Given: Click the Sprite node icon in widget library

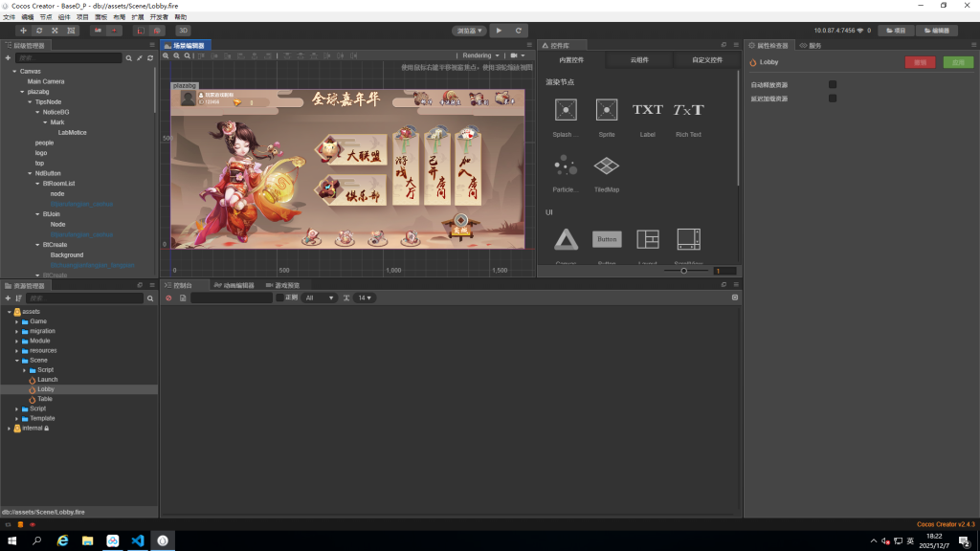Looking at the screenshot, I should 607,110.
